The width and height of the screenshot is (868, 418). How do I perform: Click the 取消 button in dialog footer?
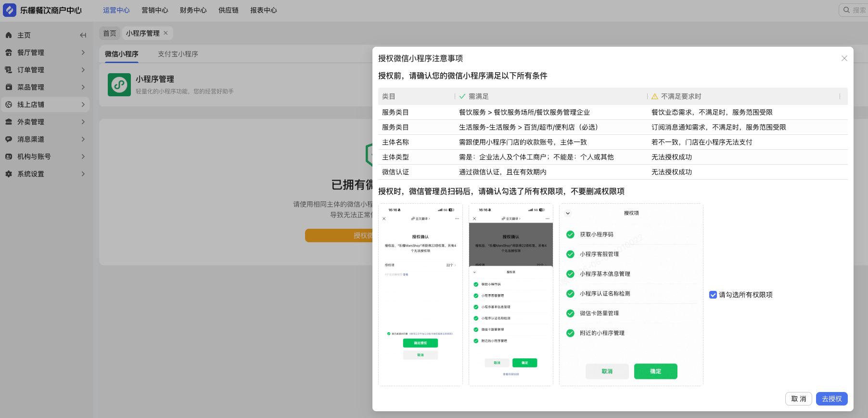tap(799, 399)
